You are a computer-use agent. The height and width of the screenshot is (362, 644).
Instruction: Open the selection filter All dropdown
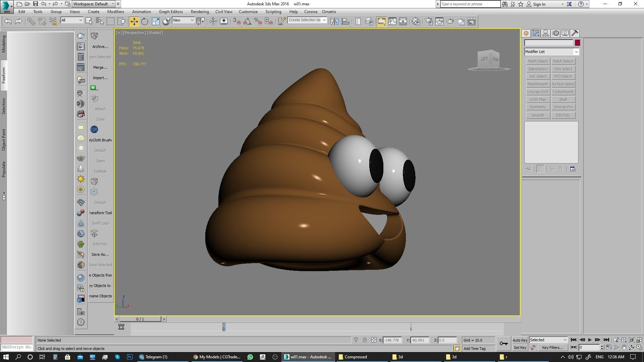(72, 20)
